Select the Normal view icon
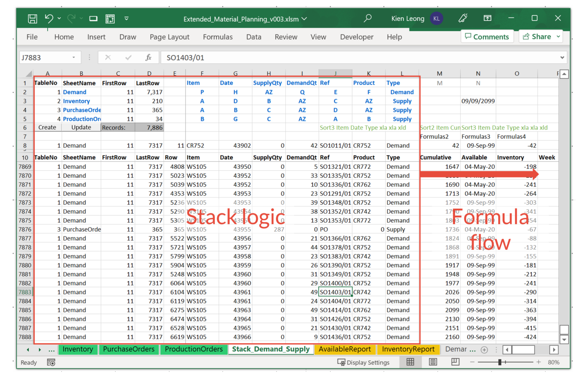This screenshot has height=381, width=588. (410, 362)
